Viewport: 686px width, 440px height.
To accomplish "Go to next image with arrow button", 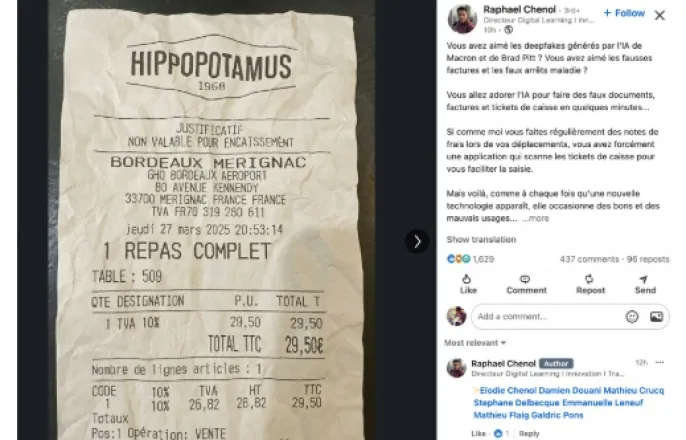I will 417,241.
